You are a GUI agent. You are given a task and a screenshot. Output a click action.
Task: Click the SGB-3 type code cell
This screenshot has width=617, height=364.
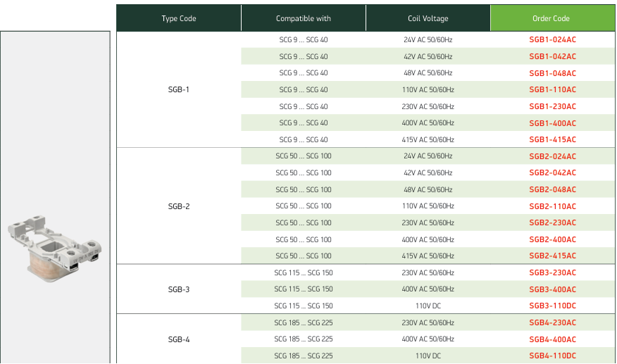(x=179, y=289)
